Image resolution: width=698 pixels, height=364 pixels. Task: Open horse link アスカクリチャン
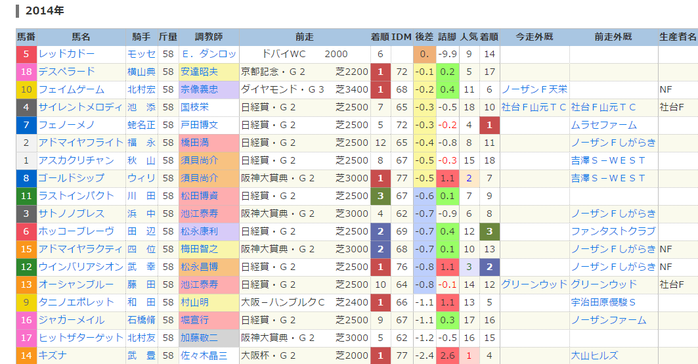pos(76,161)
